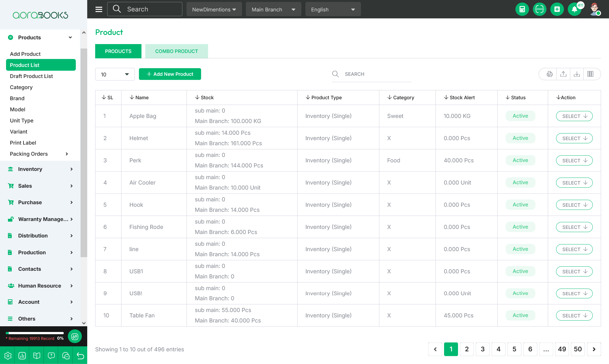Click the table SEARCH input field

coord(371,74)
